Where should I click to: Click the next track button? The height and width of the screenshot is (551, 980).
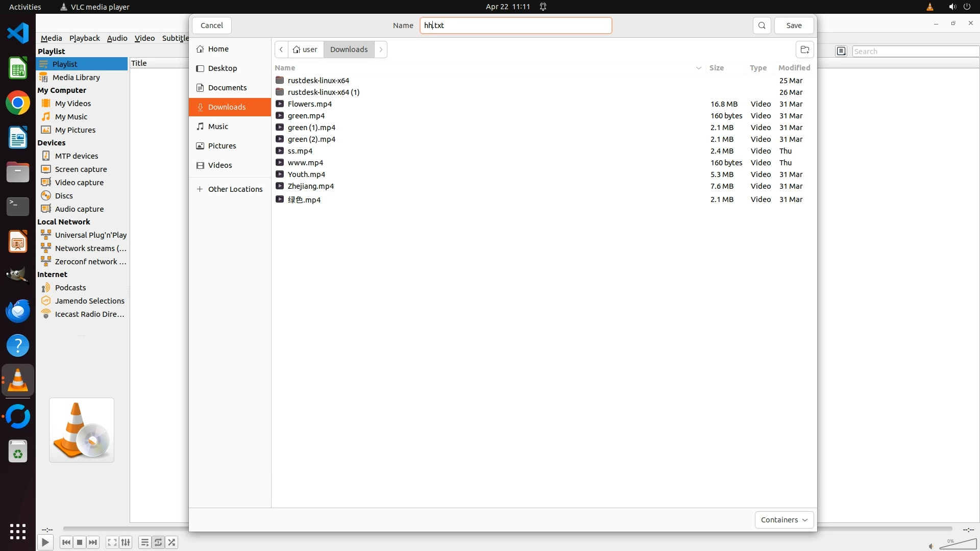[x=93, y=542]
